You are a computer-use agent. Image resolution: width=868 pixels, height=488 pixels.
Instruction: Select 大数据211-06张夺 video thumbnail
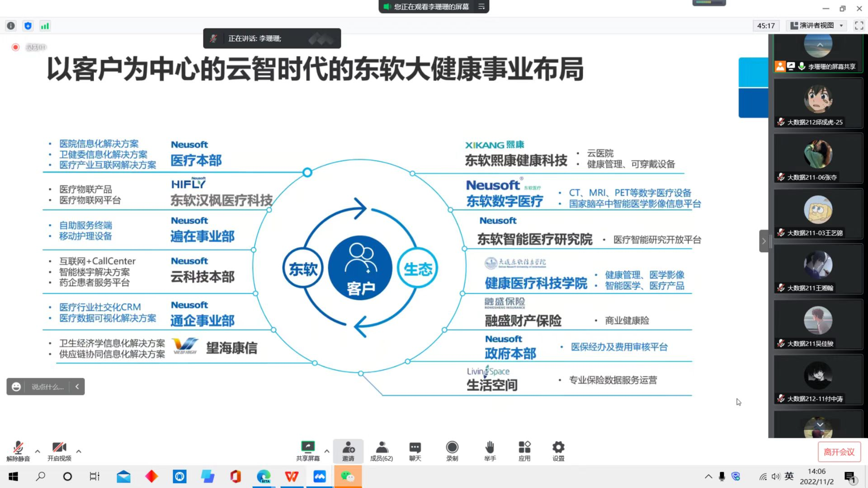pyautogui.click(x=818, y=159)
